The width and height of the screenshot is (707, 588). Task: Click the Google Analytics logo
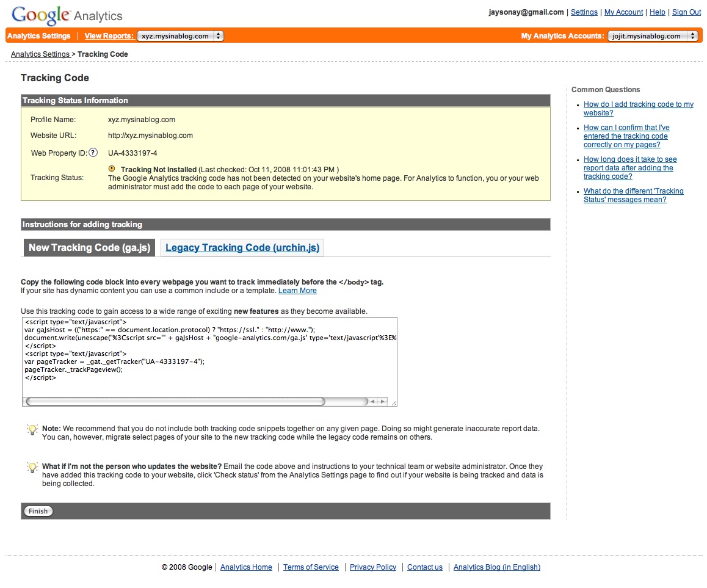point(67,15)
